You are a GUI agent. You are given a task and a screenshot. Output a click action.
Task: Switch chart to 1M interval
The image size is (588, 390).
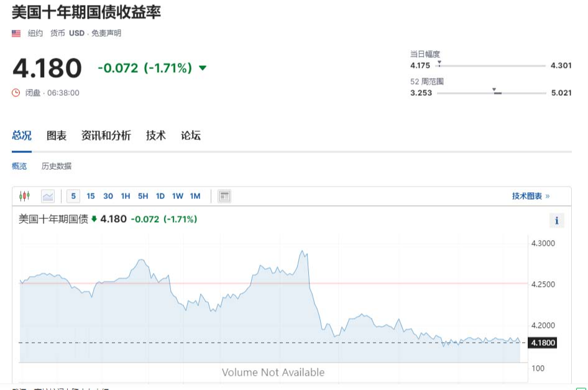point(195,195)
